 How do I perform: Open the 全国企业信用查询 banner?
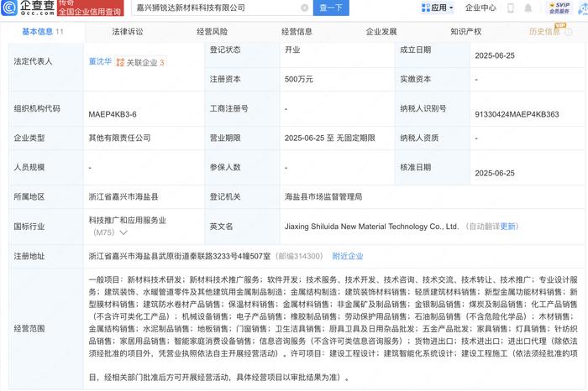click(x=90, y=8)
